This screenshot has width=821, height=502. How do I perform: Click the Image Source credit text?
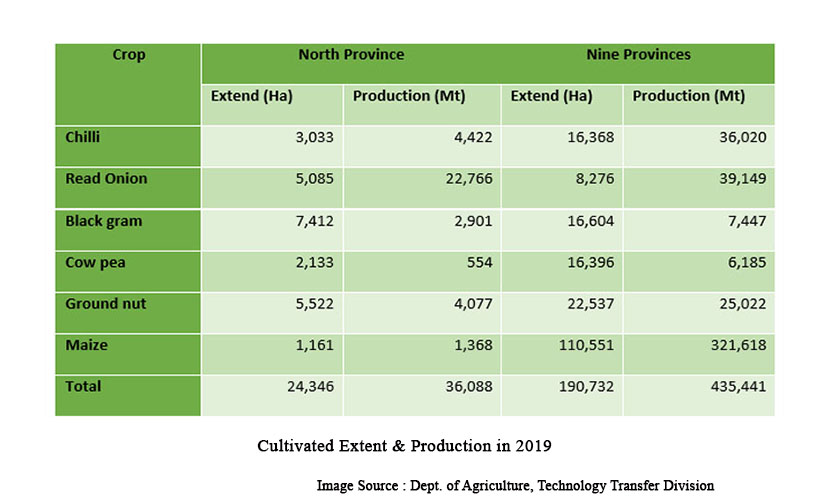click(x=515, y=486)
